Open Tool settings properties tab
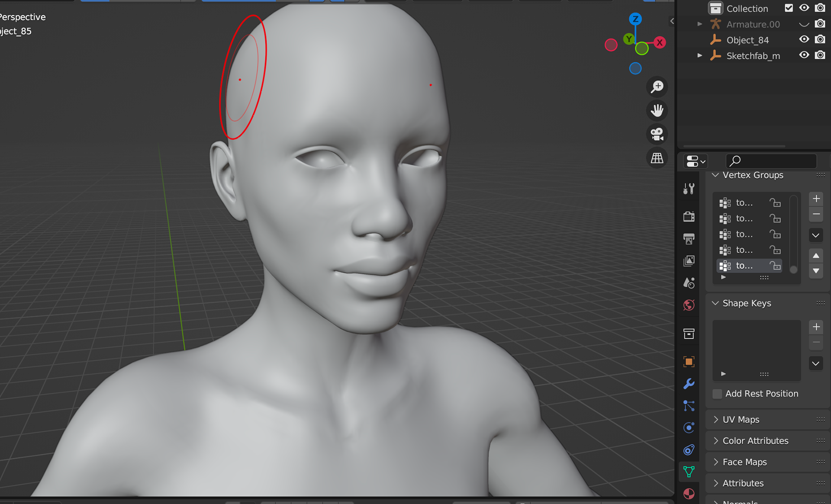The width and height of the screenshot is (831, 504). click(689, 189)
